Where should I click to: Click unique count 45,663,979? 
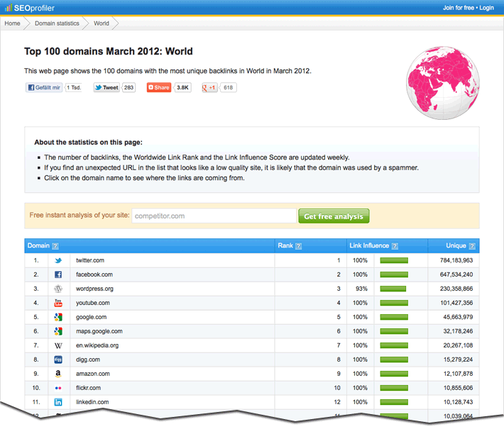pos(458,317)
